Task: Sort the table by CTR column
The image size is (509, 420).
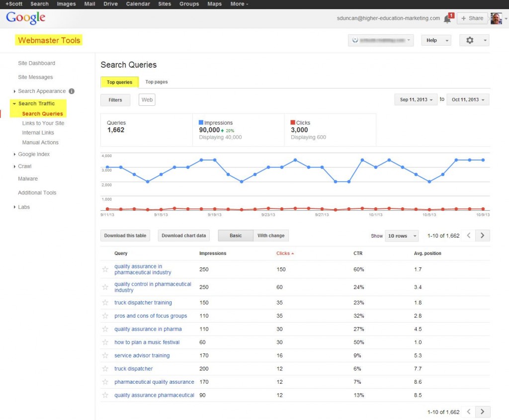Action: pyautogui.click(x=358, y=253)
